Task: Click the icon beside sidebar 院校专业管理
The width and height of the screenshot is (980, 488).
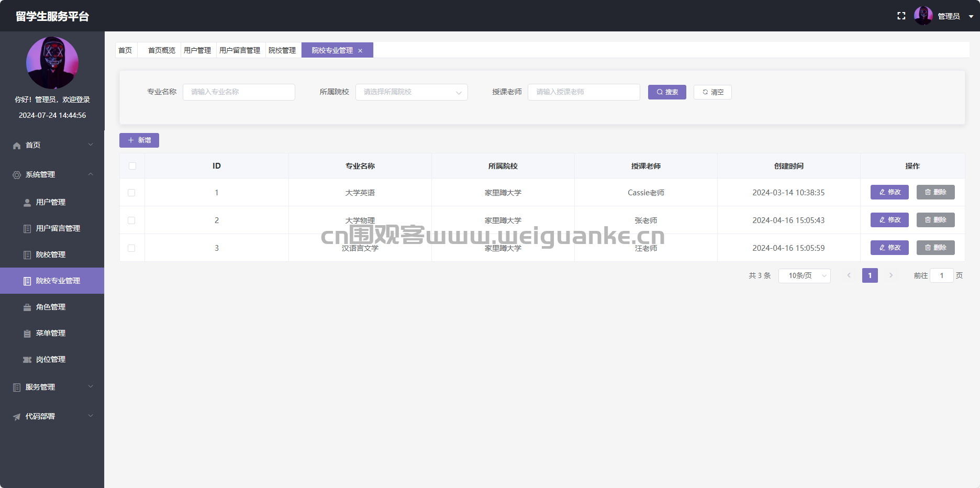Action: pos(27,281)
